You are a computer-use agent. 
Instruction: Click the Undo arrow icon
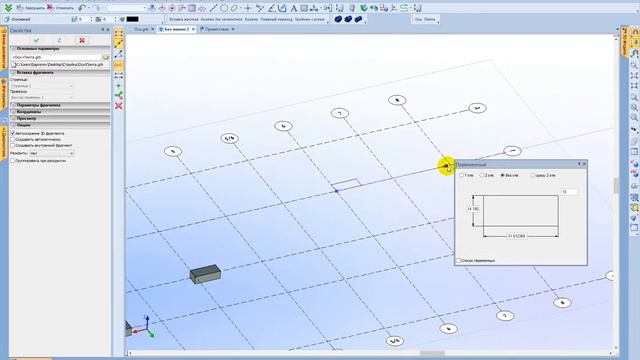click(82, 8)
